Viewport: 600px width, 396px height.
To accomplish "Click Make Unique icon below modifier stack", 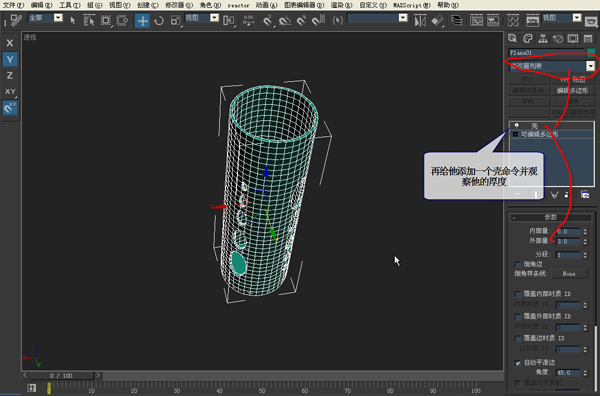I will point(554,195).
